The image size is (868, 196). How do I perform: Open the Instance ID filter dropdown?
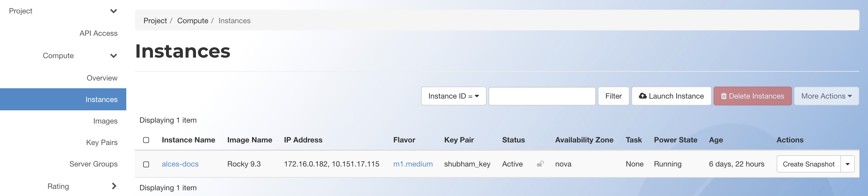click(454, 96)
